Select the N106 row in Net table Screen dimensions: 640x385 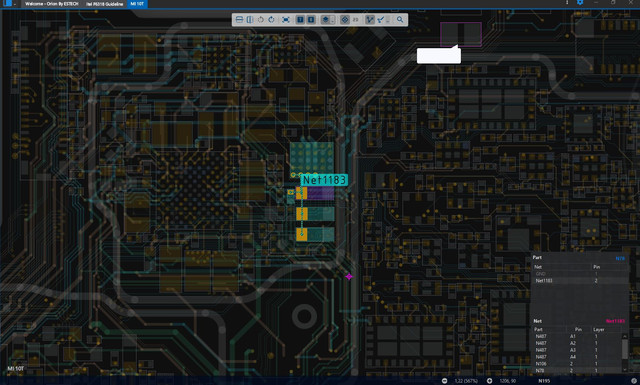pyautogui.click(x=577, y=364)
